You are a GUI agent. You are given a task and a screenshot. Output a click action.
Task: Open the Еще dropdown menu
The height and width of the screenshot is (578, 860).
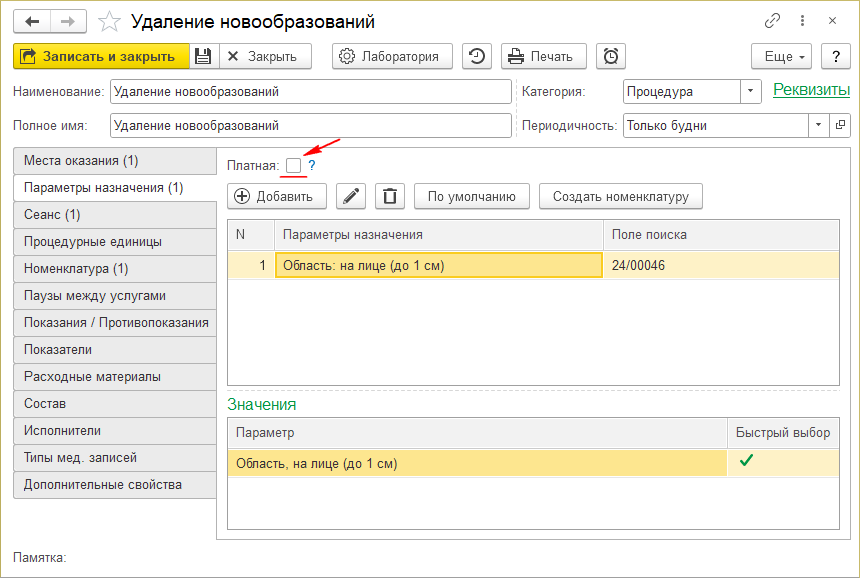(779, 56)
